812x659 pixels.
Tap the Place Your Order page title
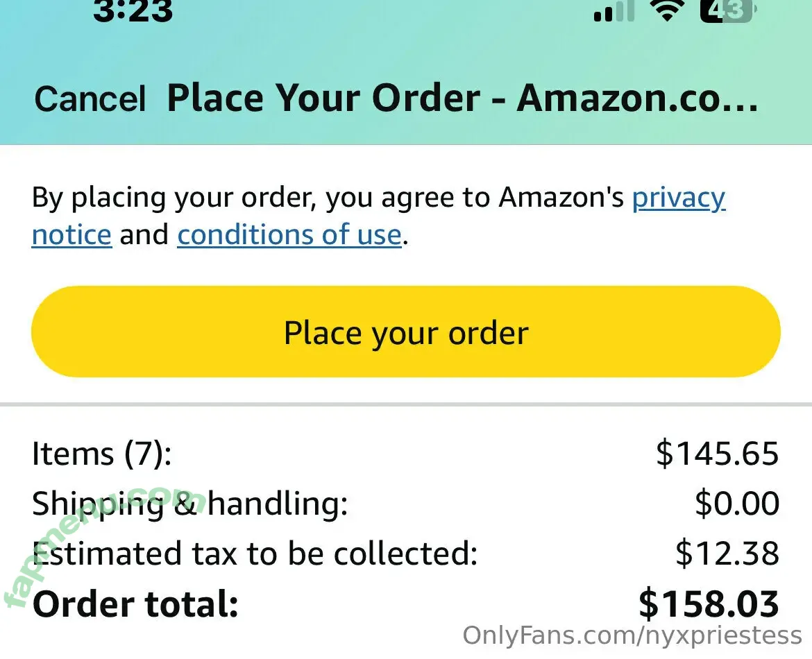(462, 99)
